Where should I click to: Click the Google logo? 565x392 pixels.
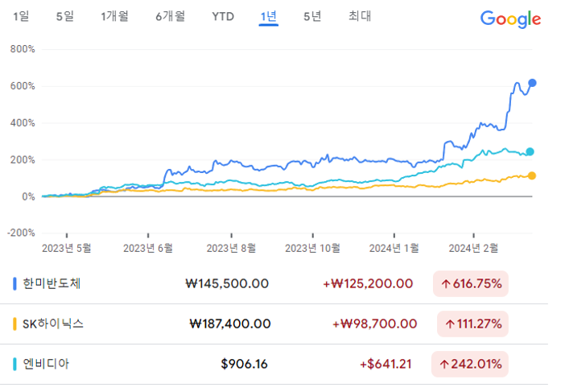[x=510, y=19]
